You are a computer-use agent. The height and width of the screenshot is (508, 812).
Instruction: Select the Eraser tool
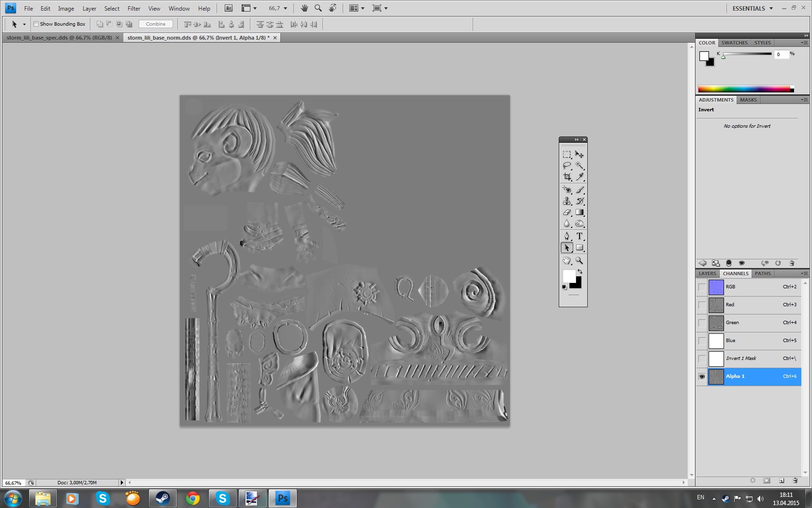[x=567, y=212]
